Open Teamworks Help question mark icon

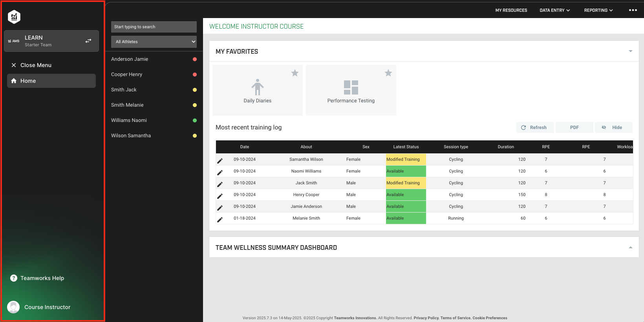pyautogui.click(x=14, y=278)
